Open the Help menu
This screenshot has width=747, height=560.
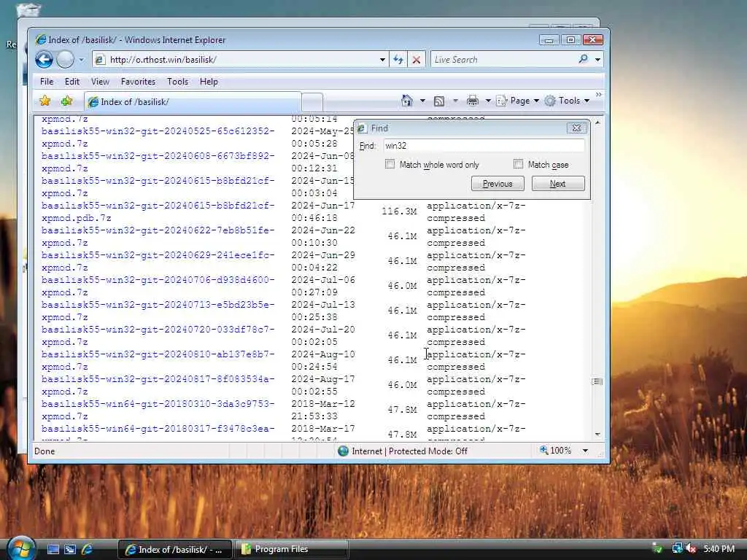(x=209, y=82)
